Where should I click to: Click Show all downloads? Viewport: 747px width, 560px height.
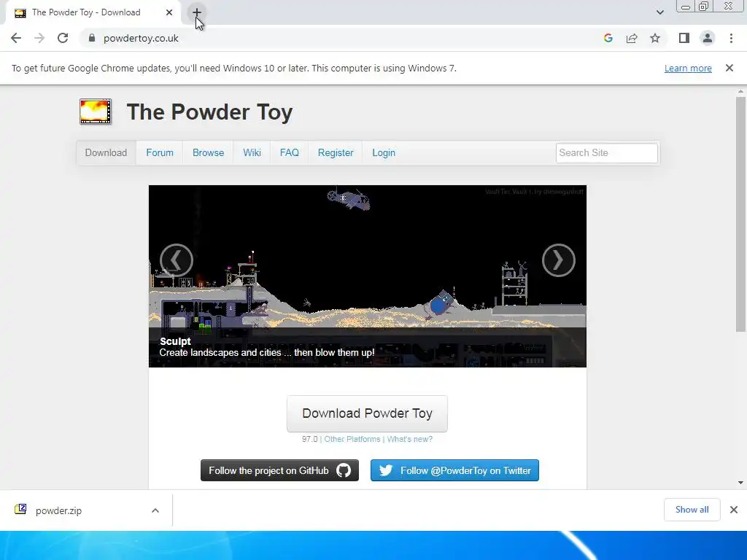point(692,510)
